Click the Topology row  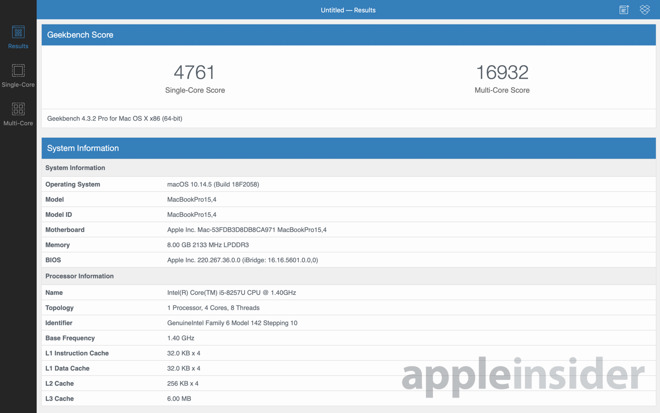click(x=348, y=308)
